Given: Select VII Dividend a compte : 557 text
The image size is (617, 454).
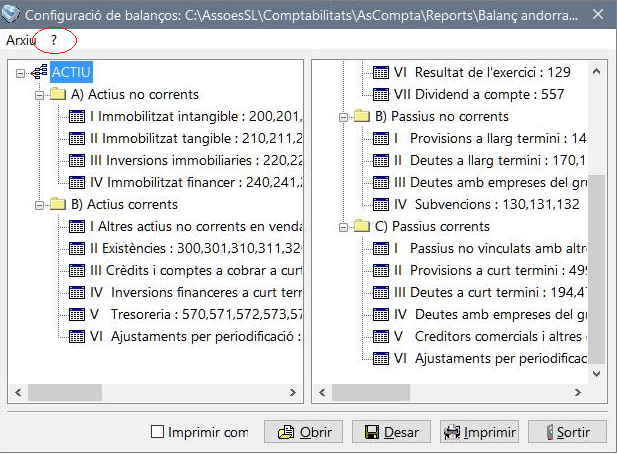Looking at the screenshot, I should (x=479, y=94).
